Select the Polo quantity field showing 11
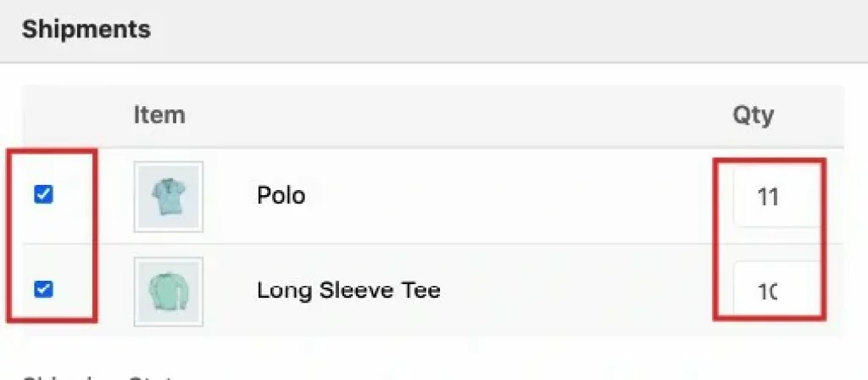 (x=777, y=197)
